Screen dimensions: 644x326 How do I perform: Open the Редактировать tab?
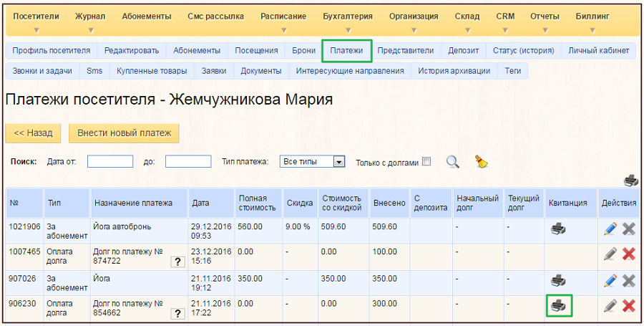132,51
